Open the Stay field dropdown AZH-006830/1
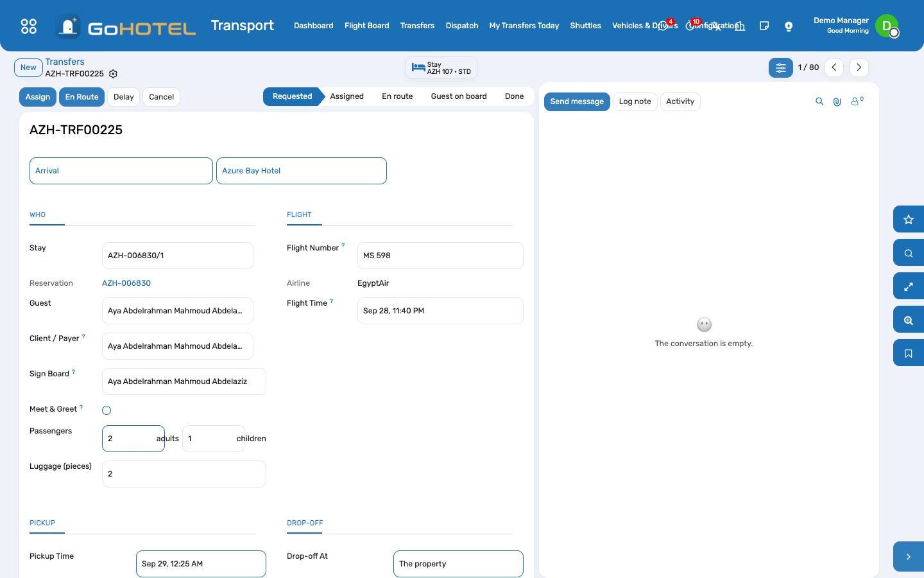This screenshot has width=924, height=578. pos(178,256)
